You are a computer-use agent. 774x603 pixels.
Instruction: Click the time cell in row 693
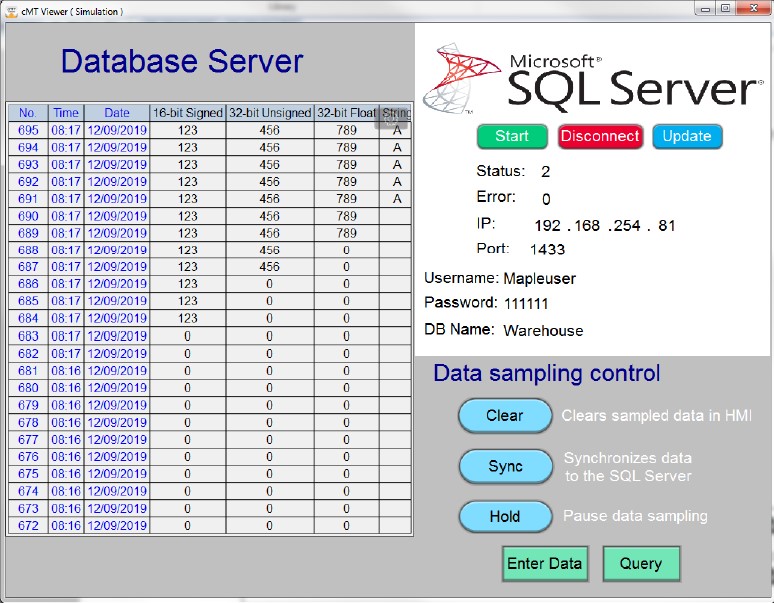[66, 164]
